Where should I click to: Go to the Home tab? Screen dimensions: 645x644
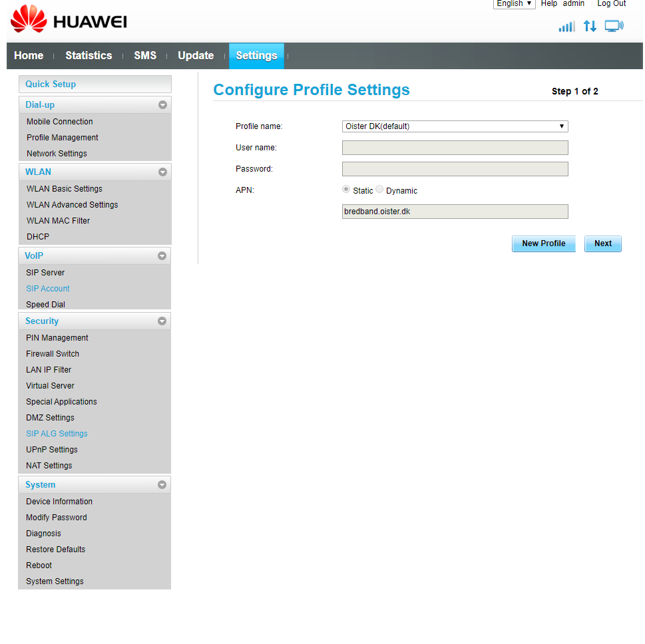coord(29,55)
